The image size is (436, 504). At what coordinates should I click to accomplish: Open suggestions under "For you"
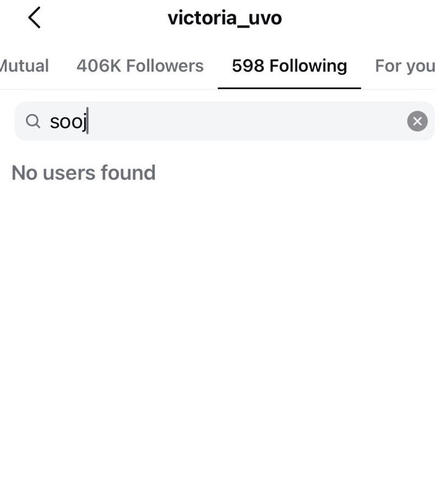coord(405,66)
